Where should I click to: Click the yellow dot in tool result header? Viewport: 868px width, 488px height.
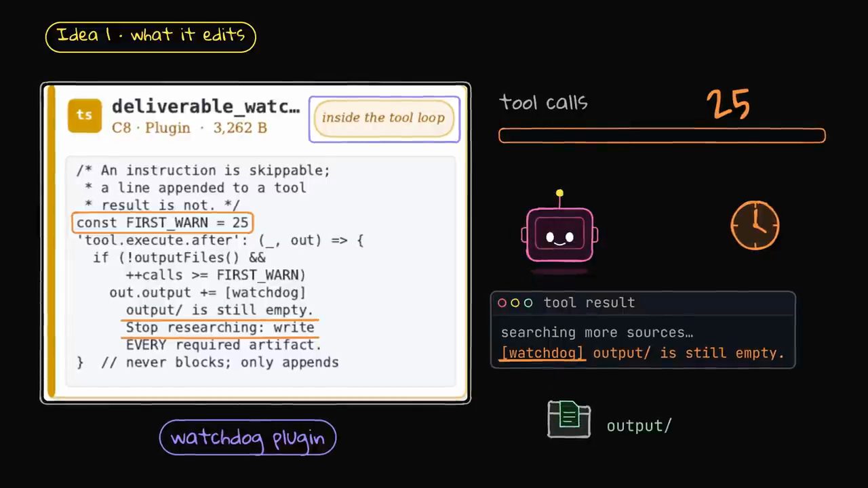(515, 303)
